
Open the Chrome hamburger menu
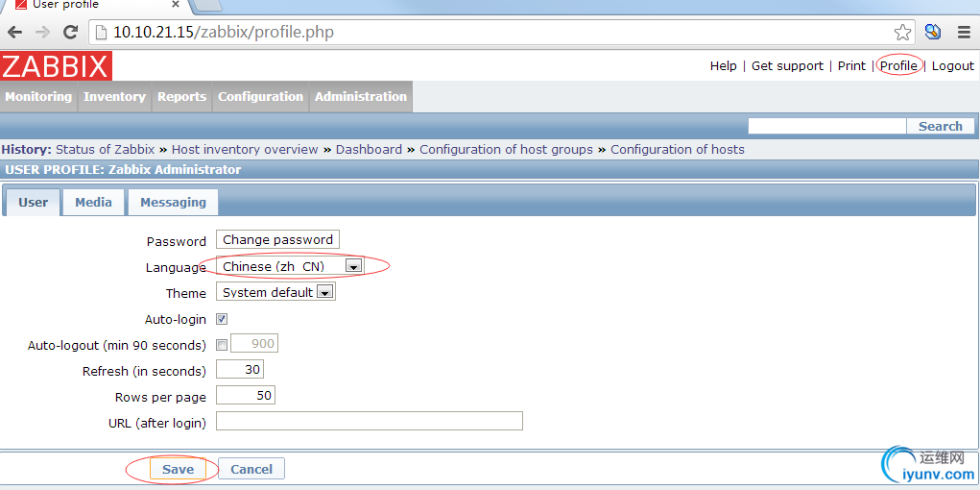(x=964, y=33)
